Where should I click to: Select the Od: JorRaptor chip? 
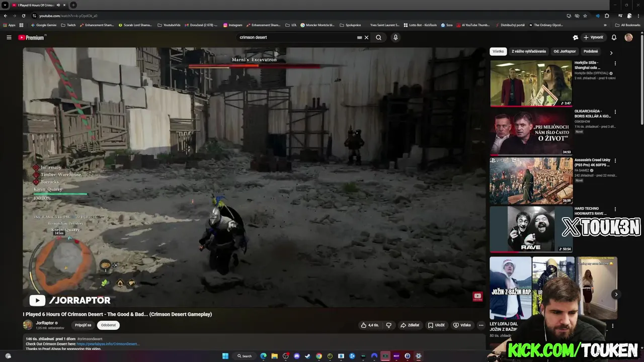(565, 51)
